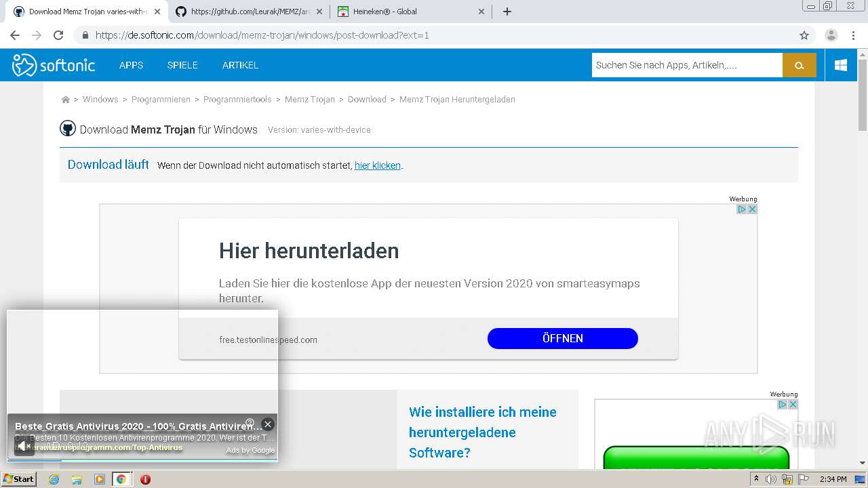Click the red Opera-style taskbar icon
This screenshot has width=868, height=488.
click(145, 479)
